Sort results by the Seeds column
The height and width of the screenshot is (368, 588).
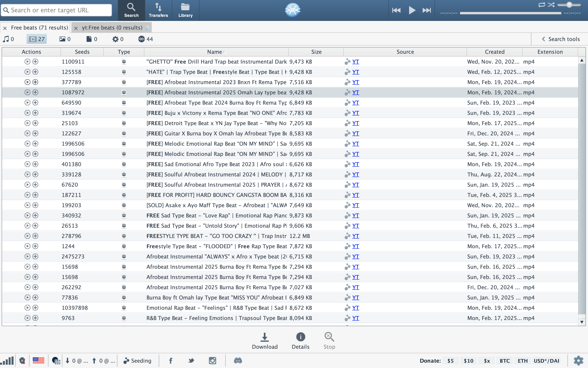click(x=82, y=52)
